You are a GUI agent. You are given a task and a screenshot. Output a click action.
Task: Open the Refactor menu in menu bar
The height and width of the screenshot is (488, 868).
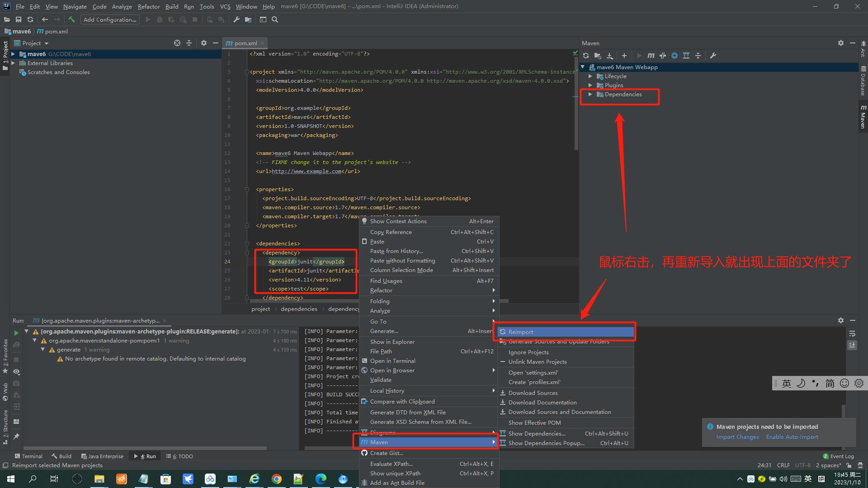(x=149, y=6)
